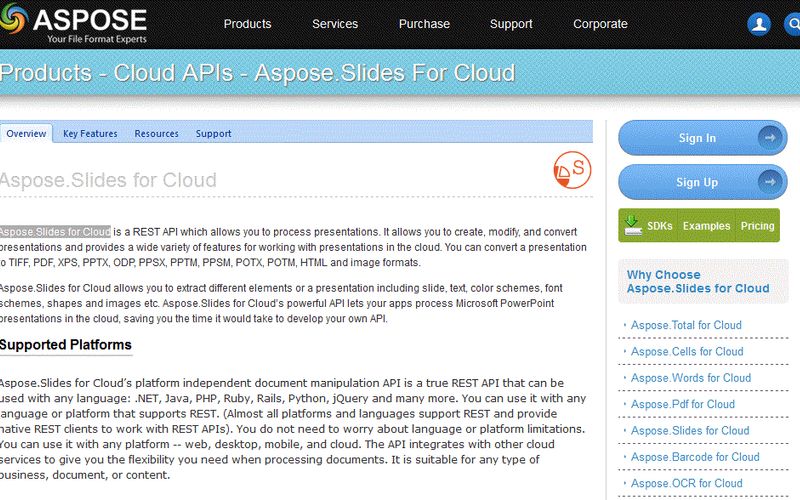Open Aspose.Pdf for Cloud link

point(683,404)
